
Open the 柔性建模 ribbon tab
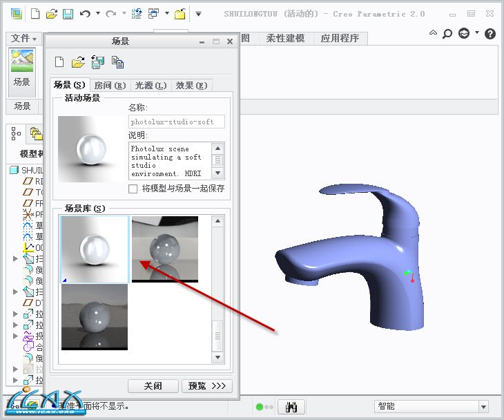click(285, 38)
